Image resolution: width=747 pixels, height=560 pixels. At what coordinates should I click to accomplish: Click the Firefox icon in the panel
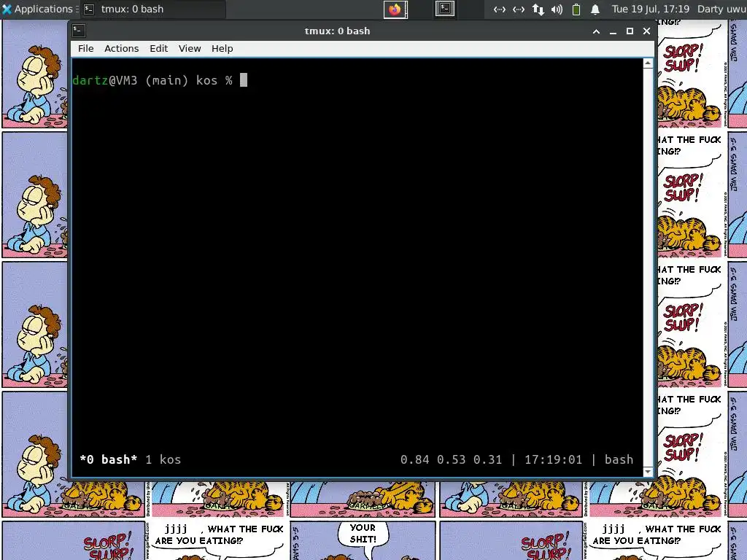click(395, 9)
